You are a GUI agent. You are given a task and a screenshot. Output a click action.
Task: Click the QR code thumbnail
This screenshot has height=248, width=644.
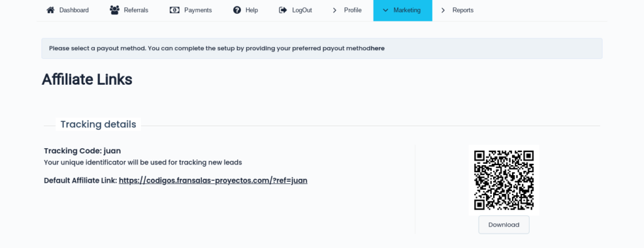click(504, 180)
